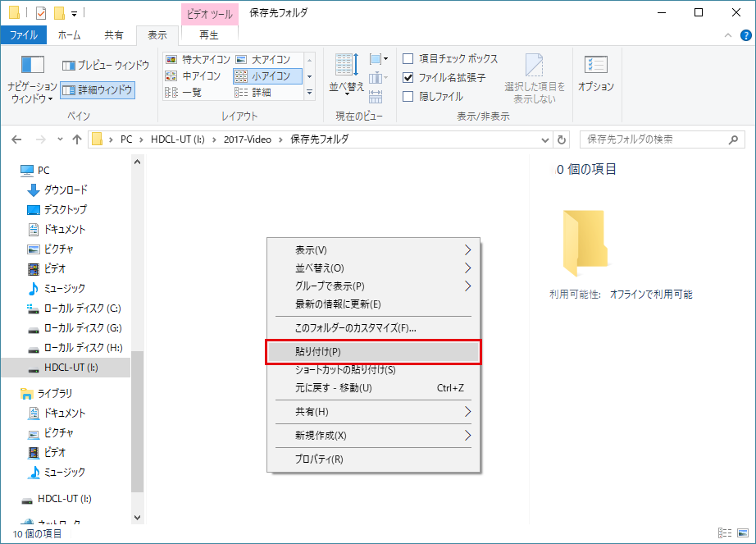
Task: Click the PC breadcrumb in address bar
Action: tap(126, 139)
